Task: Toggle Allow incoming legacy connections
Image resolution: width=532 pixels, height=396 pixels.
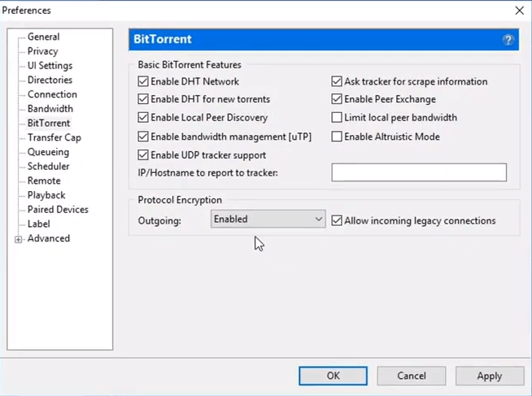Action: [x=337, y=220]
